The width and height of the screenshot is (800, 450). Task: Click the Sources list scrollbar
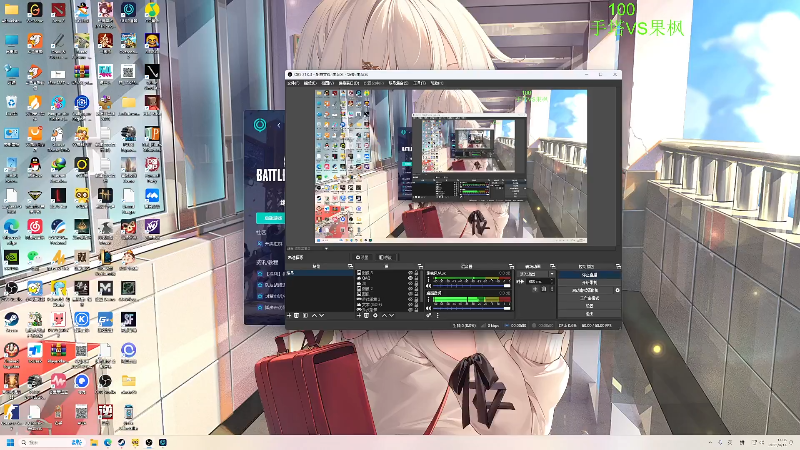[421, 286]
